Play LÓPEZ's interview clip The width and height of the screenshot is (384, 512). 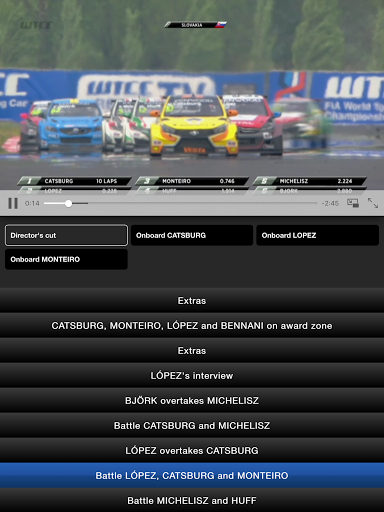point(192,375)
